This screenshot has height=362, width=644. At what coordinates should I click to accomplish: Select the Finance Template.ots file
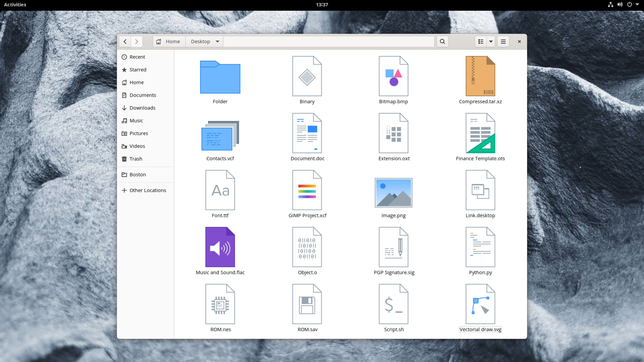[480, 133]
